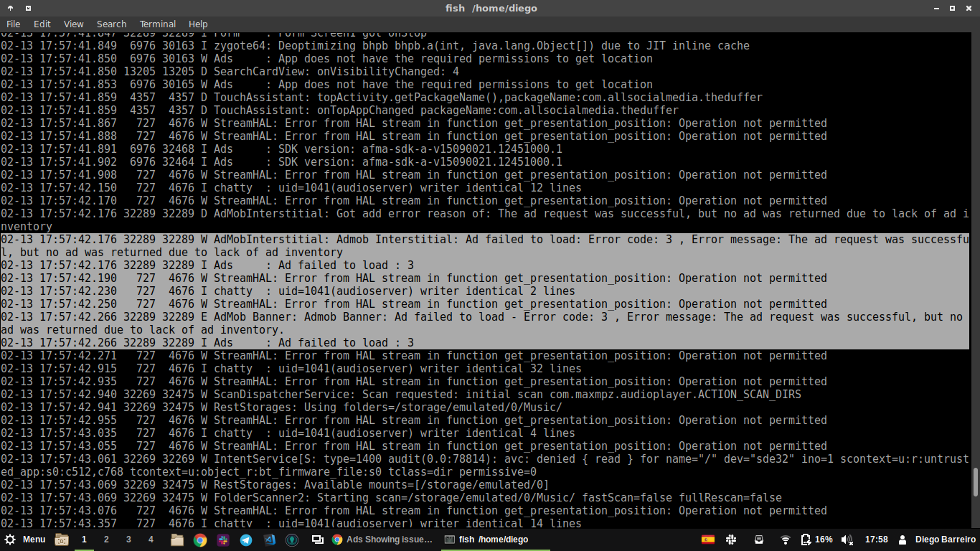Launch GitKraken from the panel
Viewport: 980px width, 551px height.
click(292, 540)
